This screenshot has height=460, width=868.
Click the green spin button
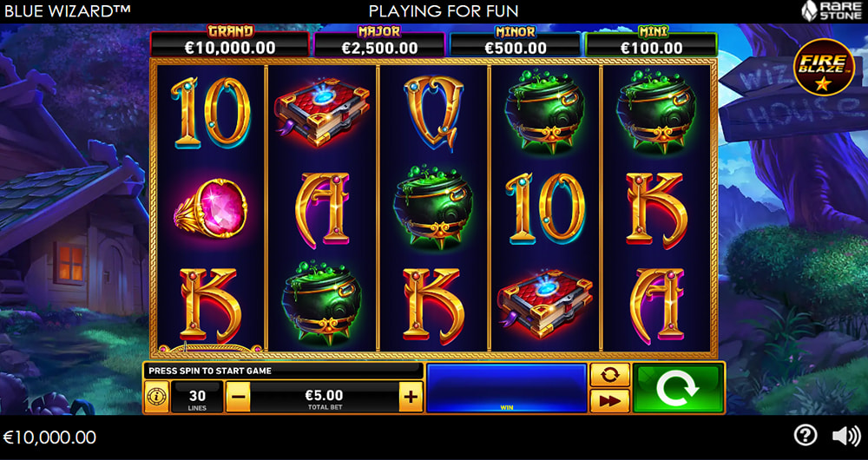pos(678,388)
